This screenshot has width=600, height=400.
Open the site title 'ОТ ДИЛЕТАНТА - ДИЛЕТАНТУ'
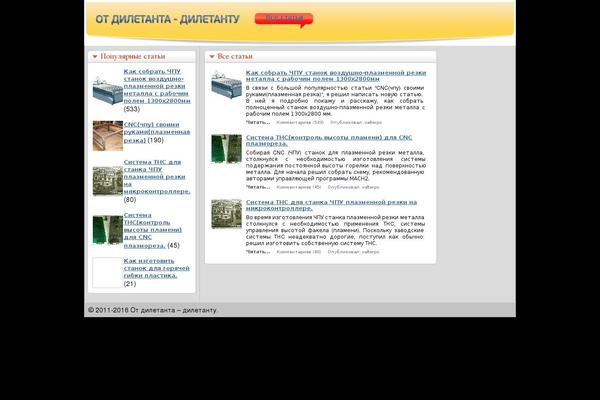[x=167, y=19]
